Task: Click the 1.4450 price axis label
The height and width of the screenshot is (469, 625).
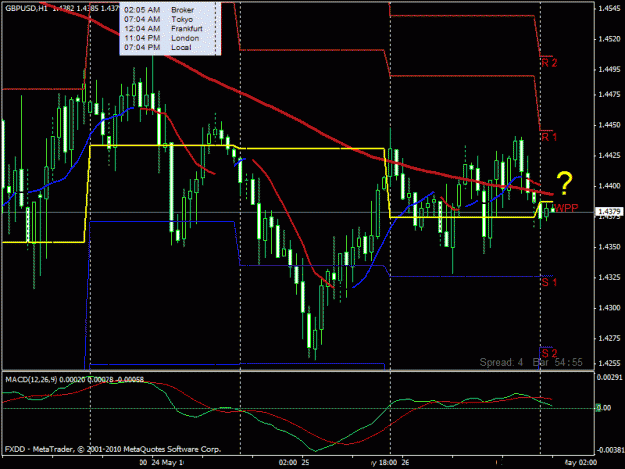Action: click(x=609, y=125)
